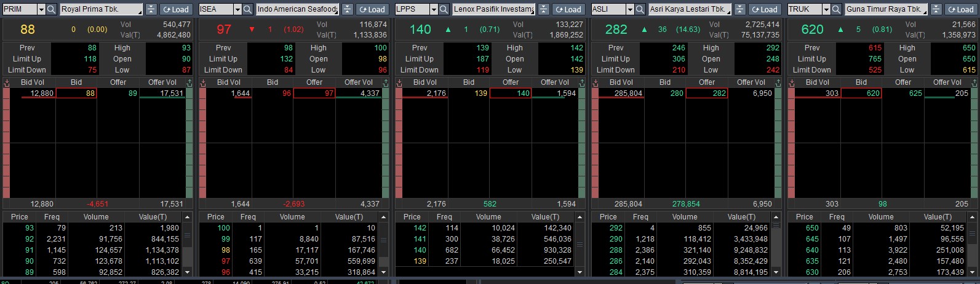Open the PRIM stock code dropdown
Screen dimensions: 980x284
click(x=41, y=9)
